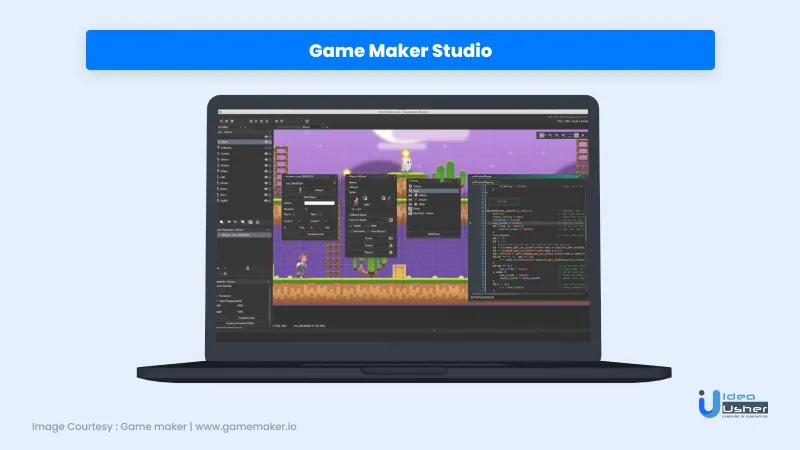
Task: Click the icon beside the Parent button
Action: click(x=391, y=245)
